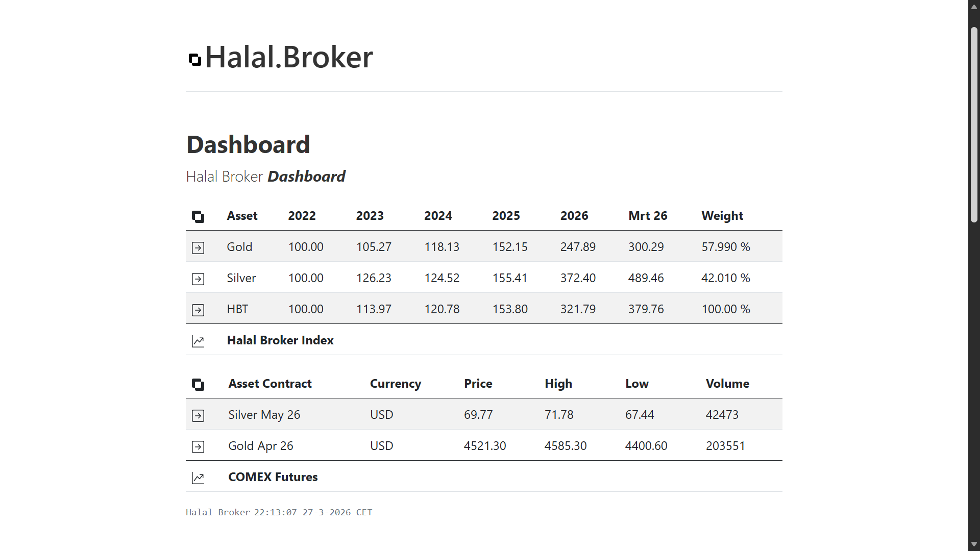Click the Volume column header

727,384
